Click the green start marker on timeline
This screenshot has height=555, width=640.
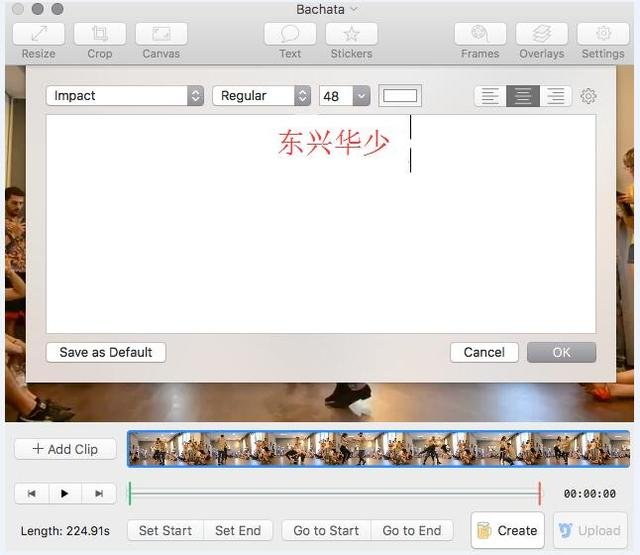click(130, 493)
